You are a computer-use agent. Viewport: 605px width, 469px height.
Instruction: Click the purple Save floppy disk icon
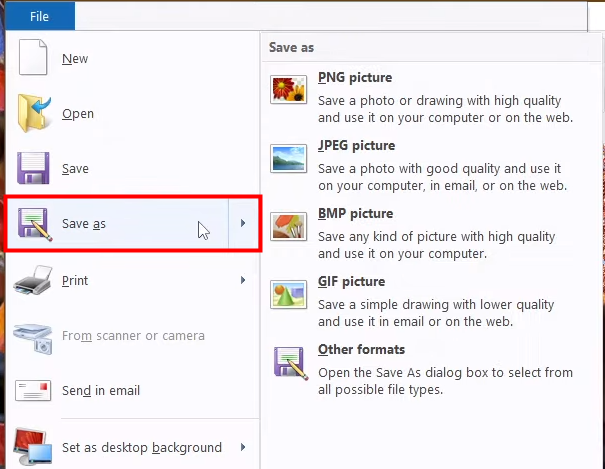click(x=33, y=168)
